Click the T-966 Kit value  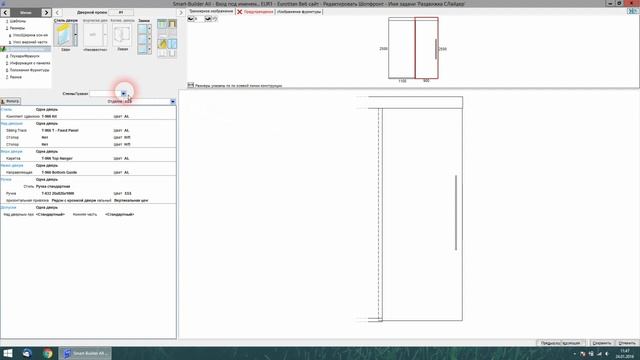coord(49,116)
